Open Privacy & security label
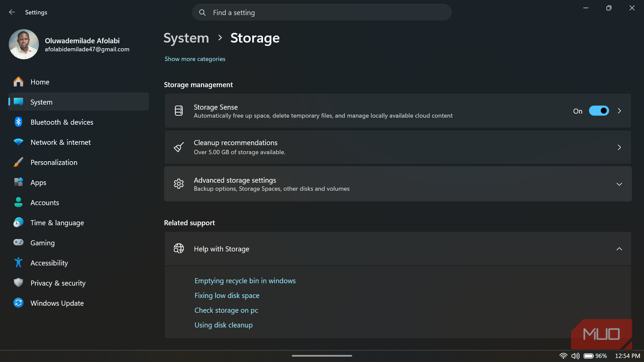This screenshot has height=362, width=644. click(58, 283)
